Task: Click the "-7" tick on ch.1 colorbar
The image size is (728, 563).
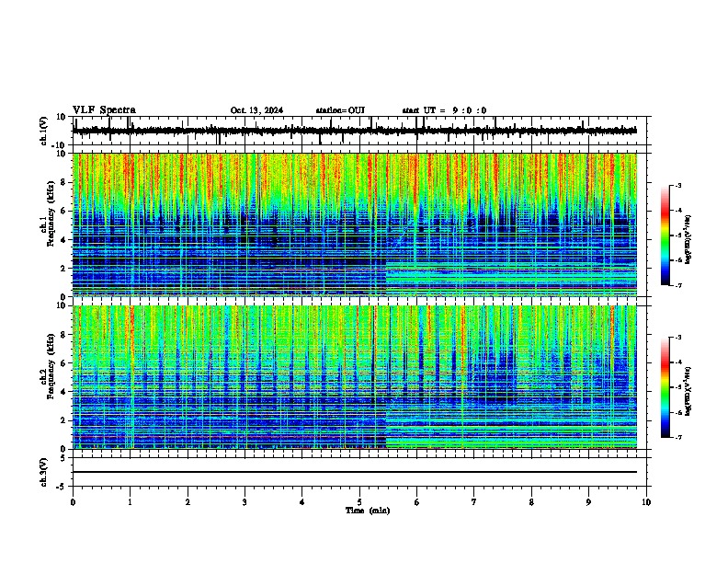Action: 677,285
